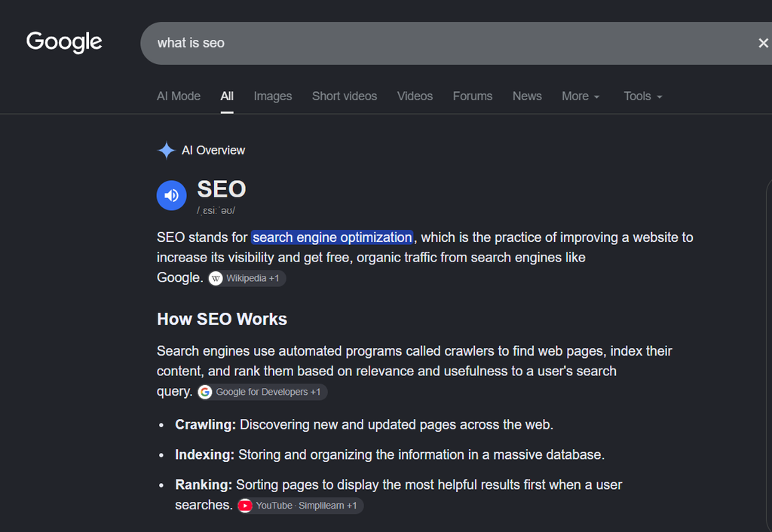Image resolution: width=772 pixels, height=532 pixels.
Task: Click the Google G source icon
Action: click(205, 392)
